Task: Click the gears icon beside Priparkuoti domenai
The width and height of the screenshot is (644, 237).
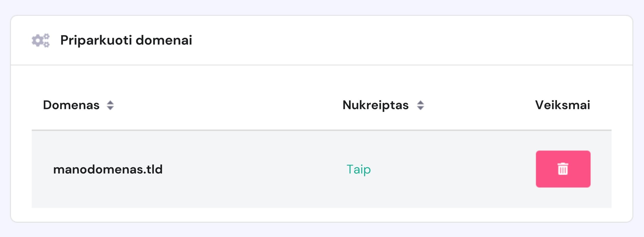Action: pyautogui.click(x=41, y=40)
